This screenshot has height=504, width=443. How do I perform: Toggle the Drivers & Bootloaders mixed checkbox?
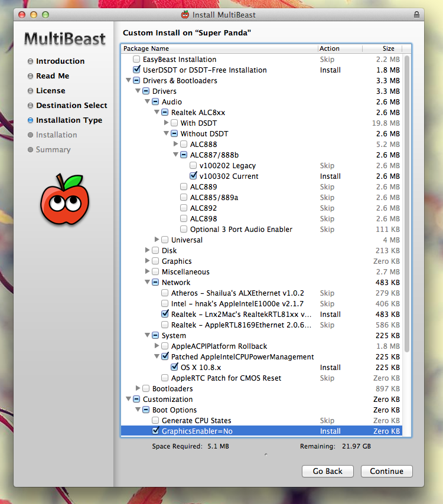(x=136, y=80)
